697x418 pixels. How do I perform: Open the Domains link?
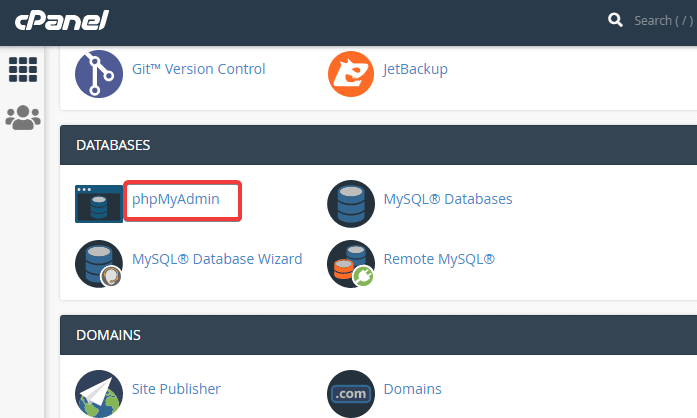coord(413,389)
